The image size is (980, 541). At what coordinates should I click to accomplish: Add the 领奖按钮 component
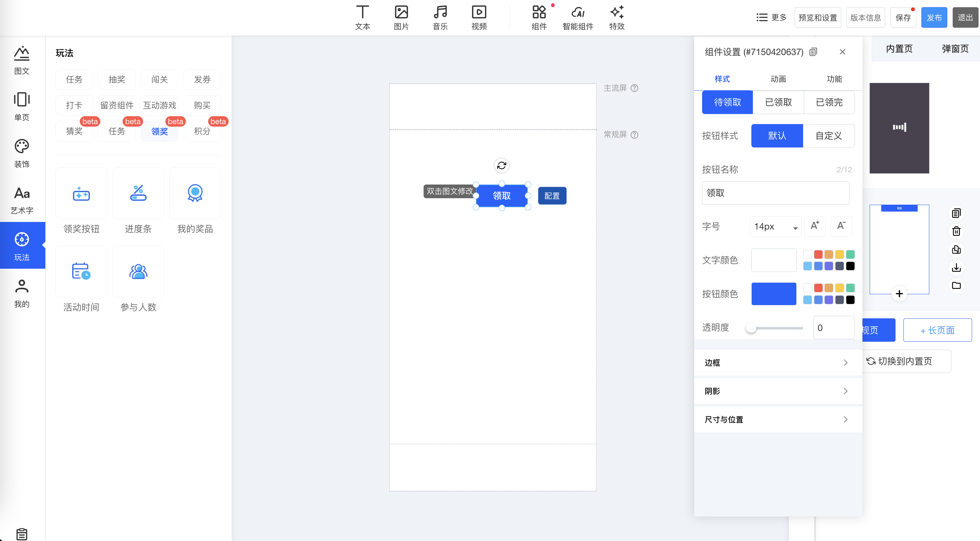(x=81, y=194)
